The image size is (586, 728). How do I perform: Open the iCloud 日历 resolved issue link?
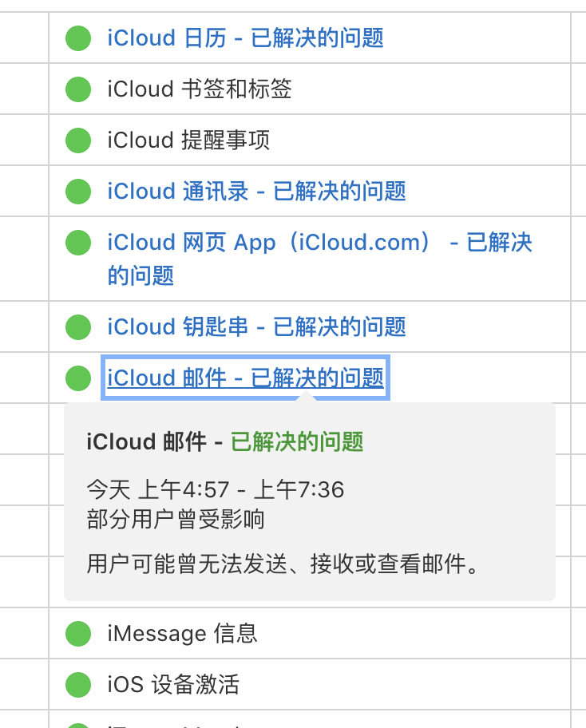[x=245, y=38]
